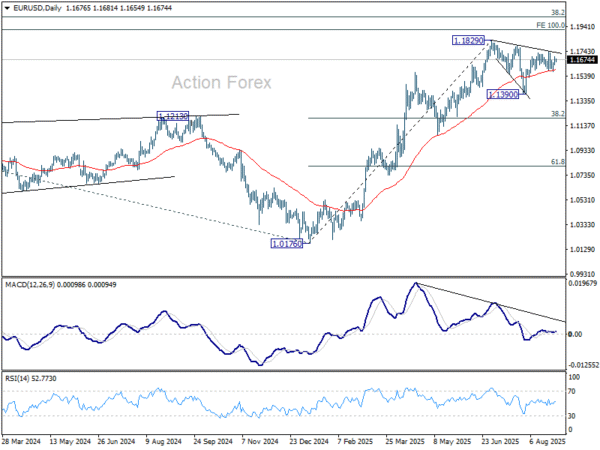Select the 1.01760 bottom price label
The width and height of the screenshot is (600, 450).
pyautogui.click(x=287, y=243)
